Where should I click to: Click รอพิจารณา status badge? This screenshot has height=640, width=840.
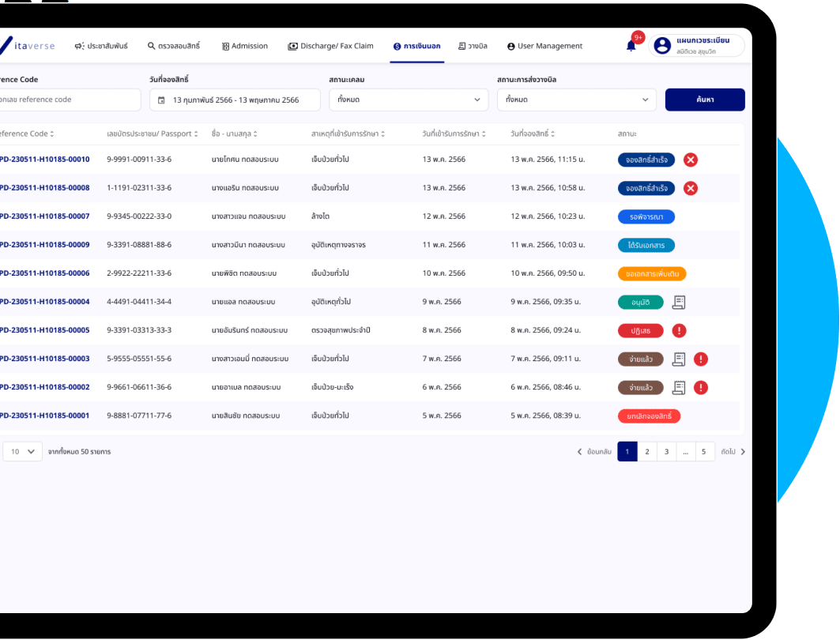(x=646, y=217)
